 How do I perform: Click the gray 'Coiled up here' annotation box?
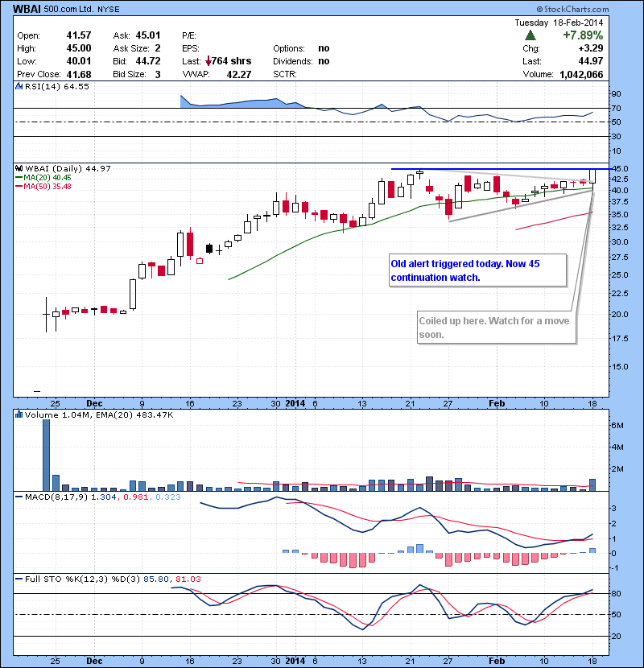pyautogui.click(x=497, y=328)
